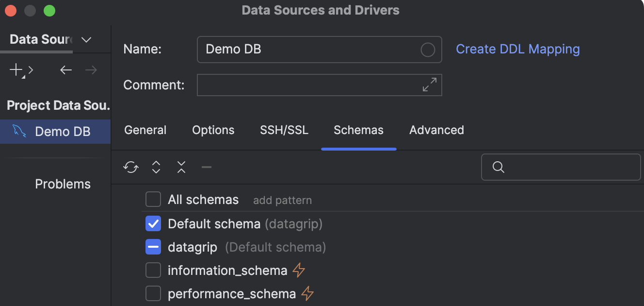Screen dimensions: 644x306
Task: Select the MySQL dolphin icon beside Demo DB
Action: coord(19,131)
